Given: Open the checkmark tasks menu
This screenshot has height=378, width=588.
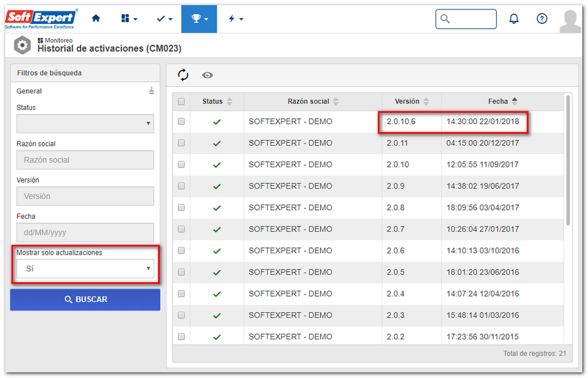Looking at the screenshot, I should (x=164, y=19).
